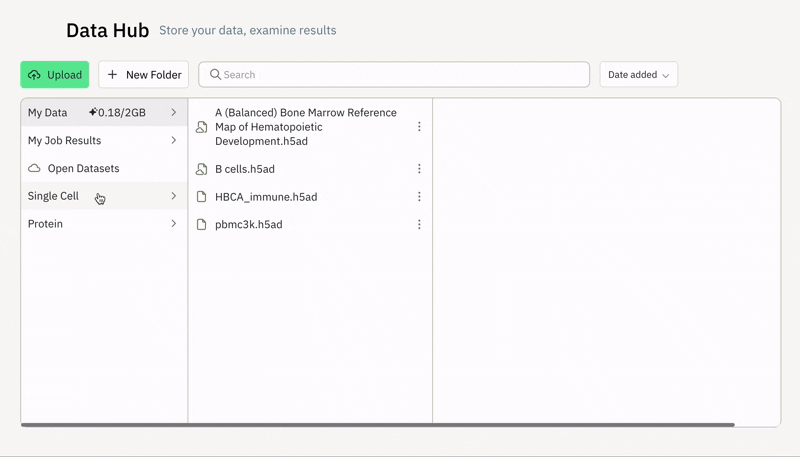Select the Protein folder in sidebar
The width and height of the screenshot is (800, 457).
point(46,224)
